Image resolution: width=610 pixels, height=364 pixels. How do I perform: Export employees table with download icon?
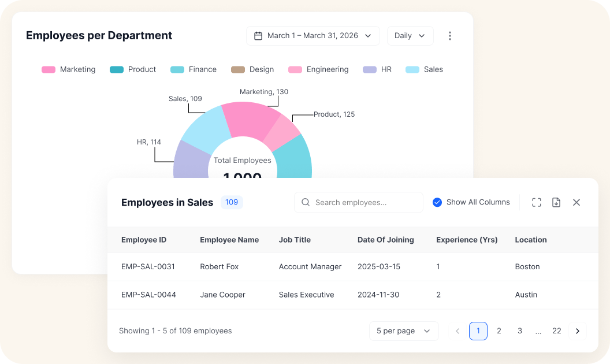coord(556,202)
